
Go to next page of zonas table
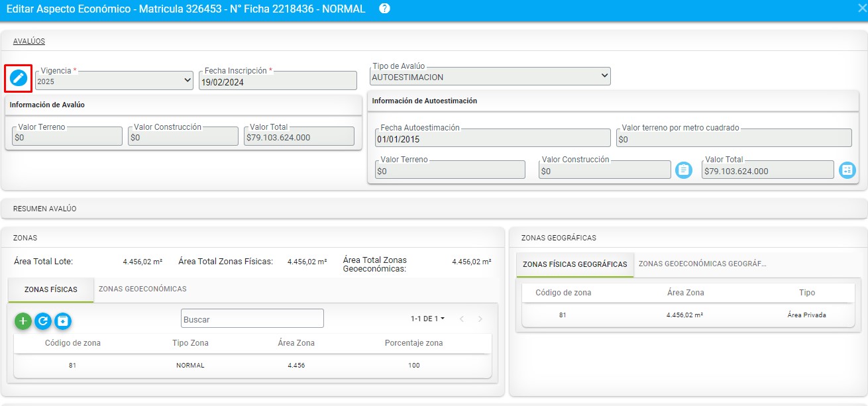(480, 319)
